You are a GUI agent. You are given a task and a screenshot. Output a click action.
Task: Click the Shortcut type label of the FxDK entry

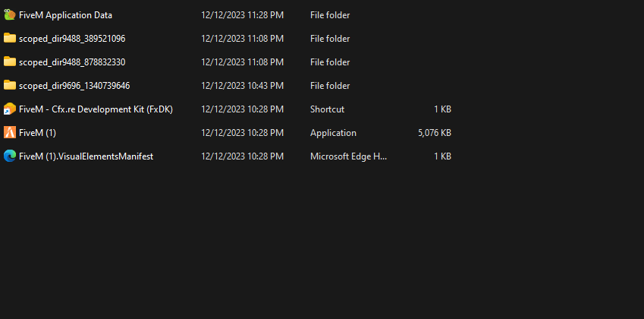327,109
